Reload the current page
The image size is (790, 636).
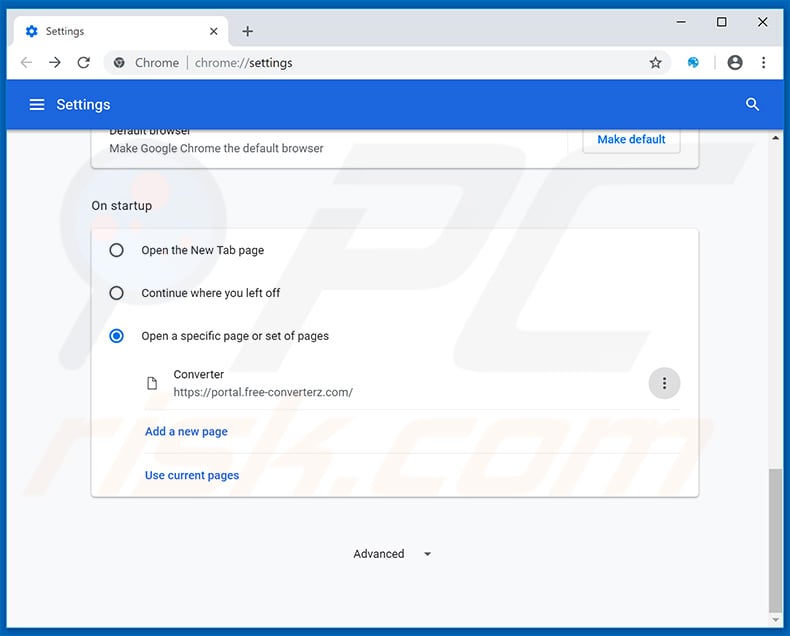(84, 62)
